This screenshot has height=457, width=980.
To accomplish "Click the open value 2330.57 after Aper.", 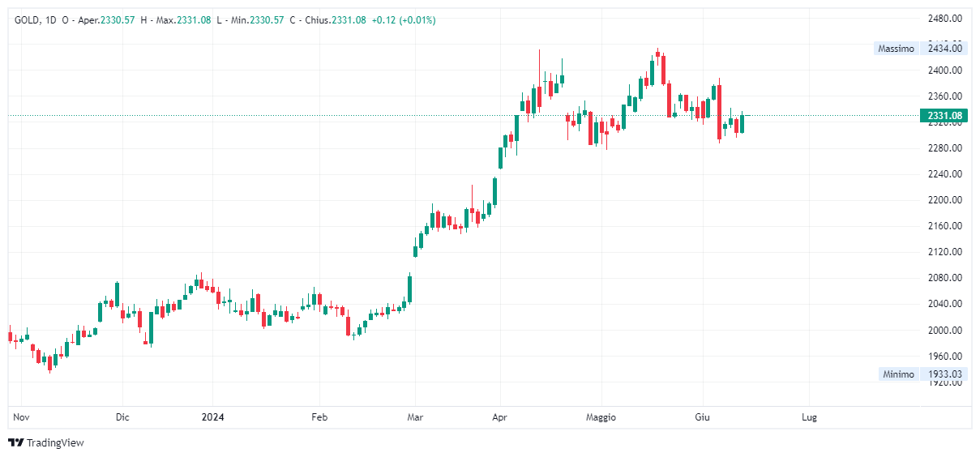I will pos(118,20).
